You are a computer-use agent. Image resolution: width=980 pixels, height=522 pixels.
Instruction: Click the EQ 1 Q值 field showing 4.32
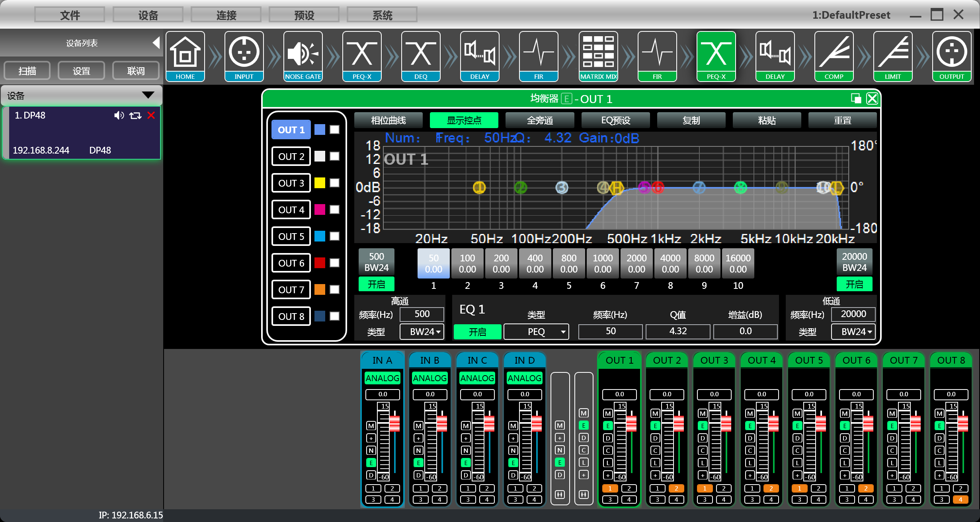678,331
